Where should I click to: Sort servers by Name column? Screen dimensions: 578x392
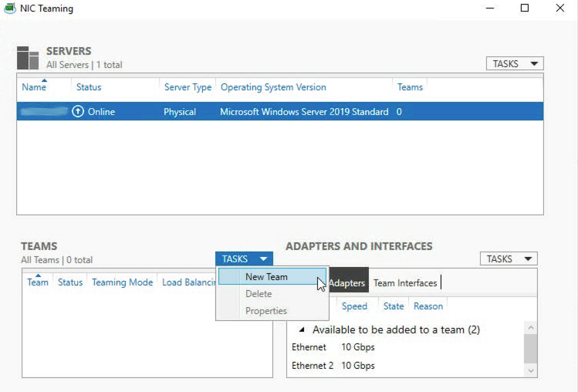34,87
